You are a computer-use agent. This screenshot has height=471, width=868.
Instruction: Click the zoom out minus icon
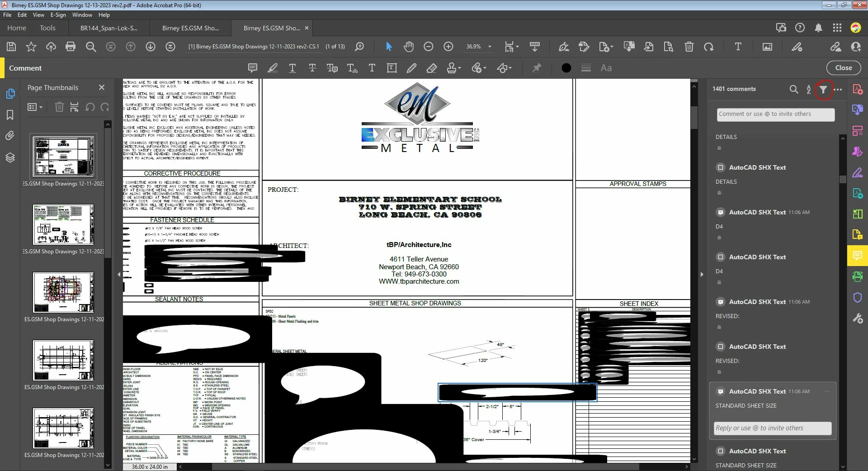click(x=429, y=47)
